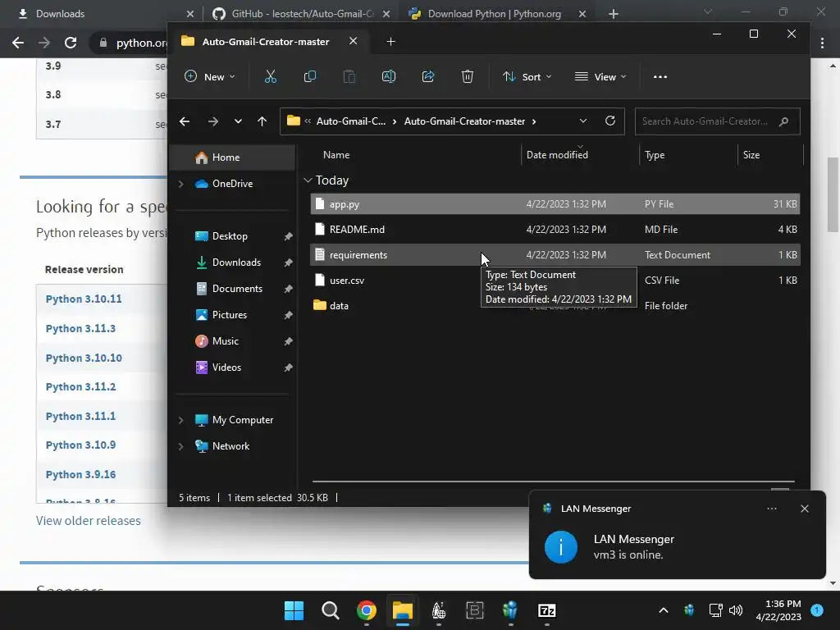This screenshot has height=630, width=840.
Task: Open the Sort dropdown menu
Action: click(x=527, y=76)
